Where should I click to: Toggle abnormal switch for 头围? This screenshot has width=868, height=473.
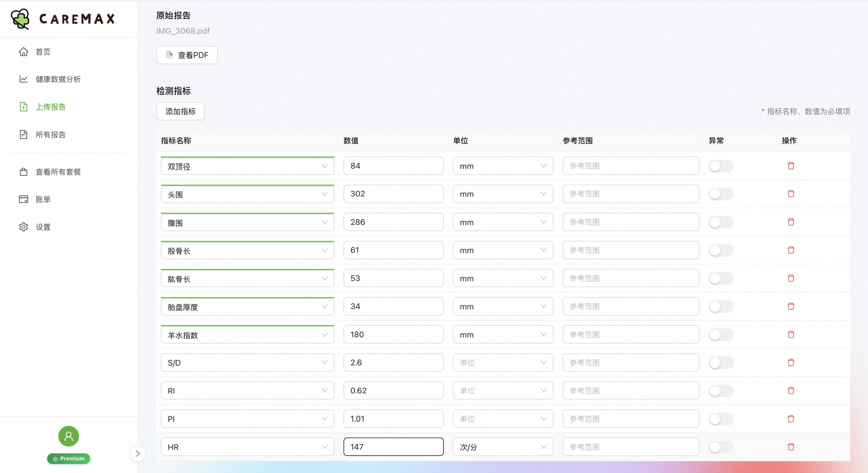[x=721, y=193]
